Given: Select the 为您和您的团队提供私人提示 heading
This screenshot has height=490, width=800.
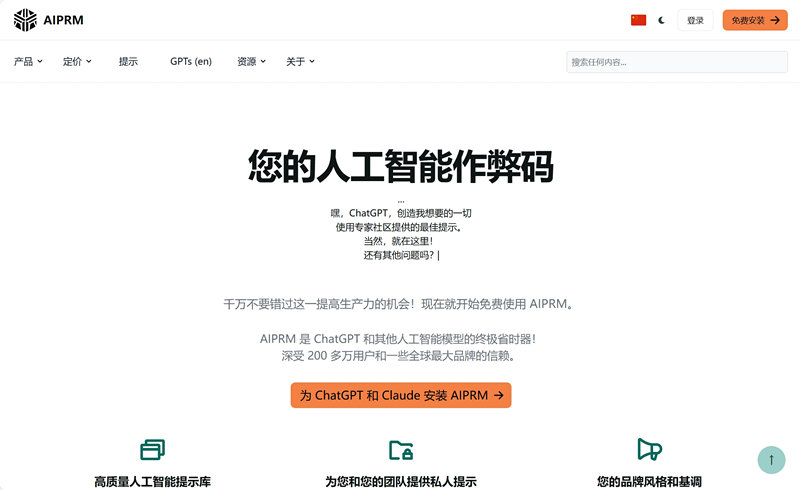Looking at the screenshot, I should 401,481.
